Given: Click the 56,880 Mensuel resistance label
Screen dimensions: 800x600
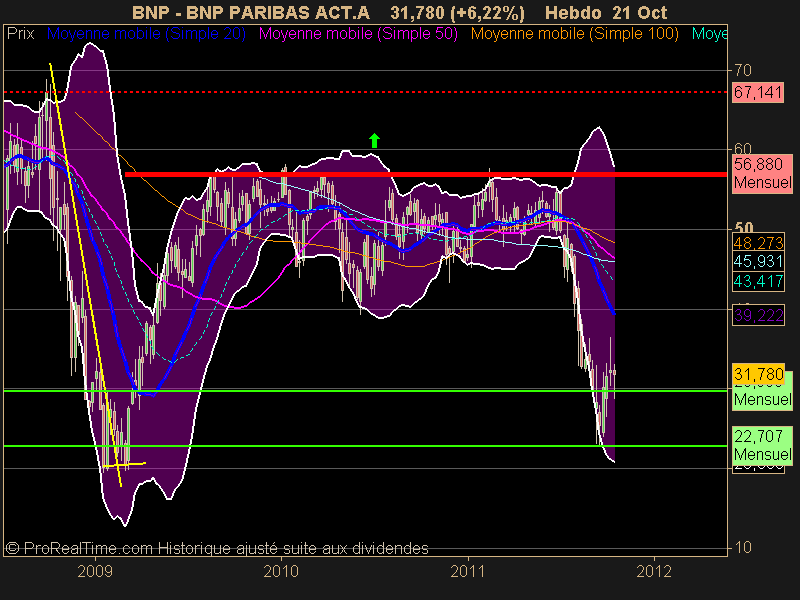Looking at the screenshot, I should [762, 173].
